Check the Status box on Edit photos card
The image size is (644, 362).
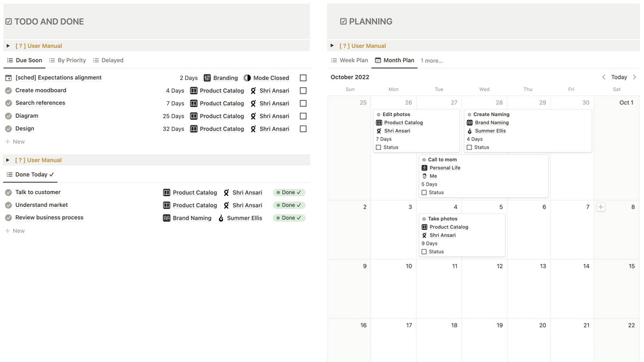(379, 147)
